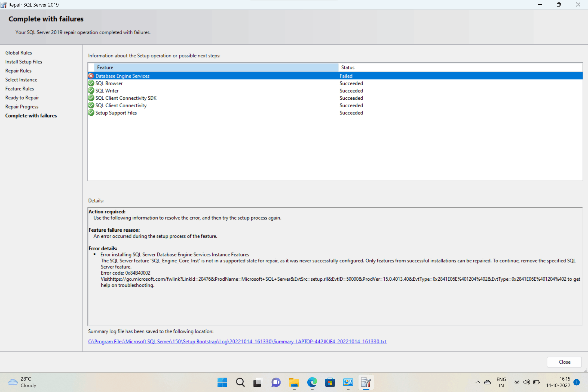The width and height of the screenshot is (588, 392).
Task: Click the green check icon beside SQL Browser
Action: click(91, 83)
